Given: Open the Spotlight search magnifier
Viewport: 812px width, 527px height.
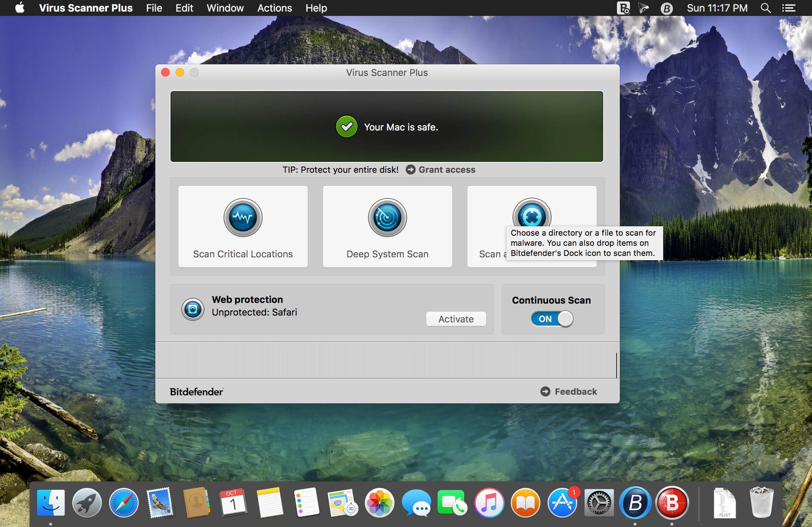Looking at the screenshot, I should (x=765, y=8).
